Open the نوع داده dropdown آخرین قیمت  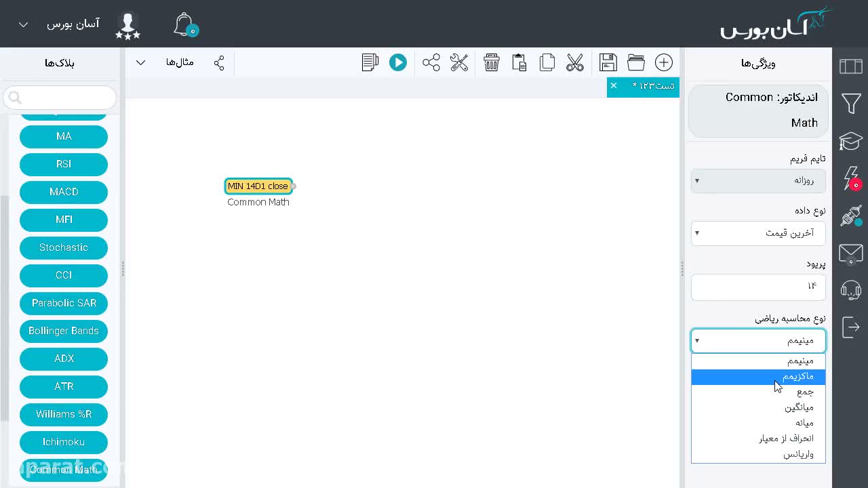[758, 233]
